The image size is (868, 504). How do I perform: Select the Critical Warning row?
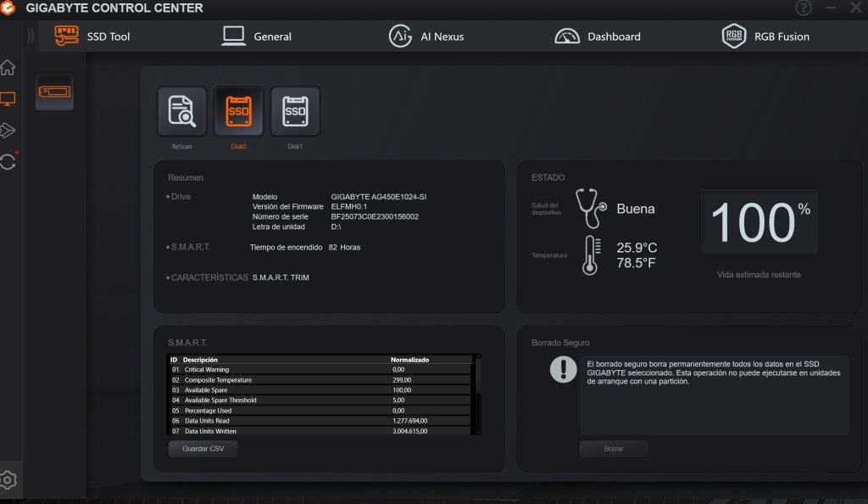[x=320, y=369]
